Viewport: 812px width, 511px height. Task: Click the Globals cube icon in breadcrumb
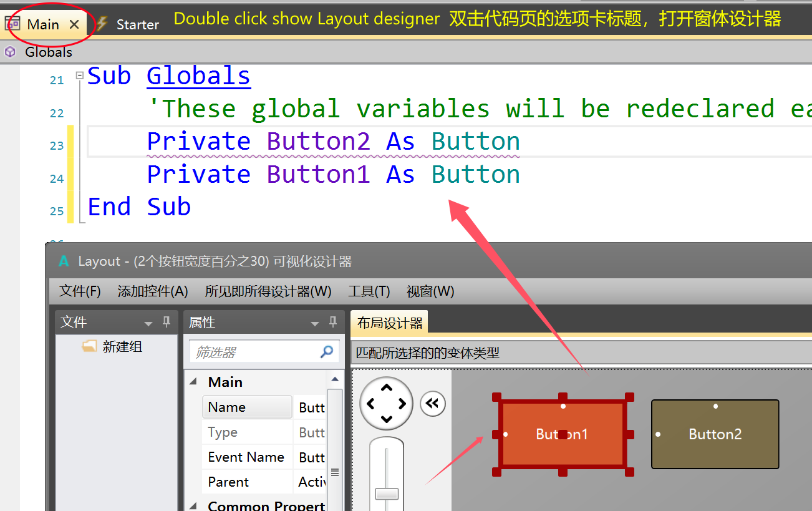[x=10, y=52]
